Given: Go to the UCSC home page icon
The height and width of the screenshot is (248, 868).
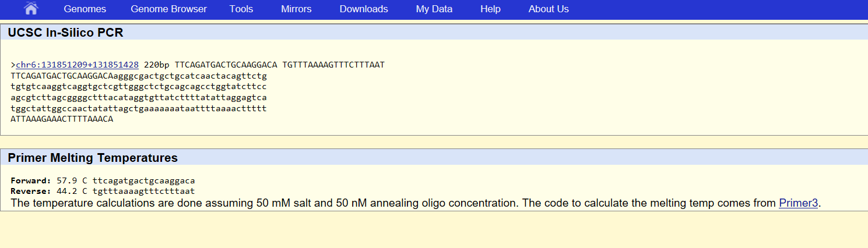Looking at the screenshot, I should tap(31, 9).
